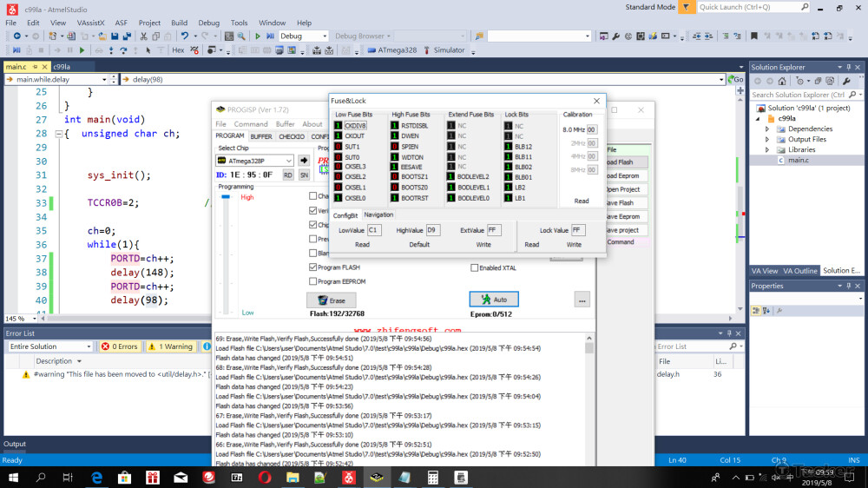This screenshot has height=488, width=868.
Task: Uncheck the Program FLASH checkbox
Action: [x=313, y=267]
